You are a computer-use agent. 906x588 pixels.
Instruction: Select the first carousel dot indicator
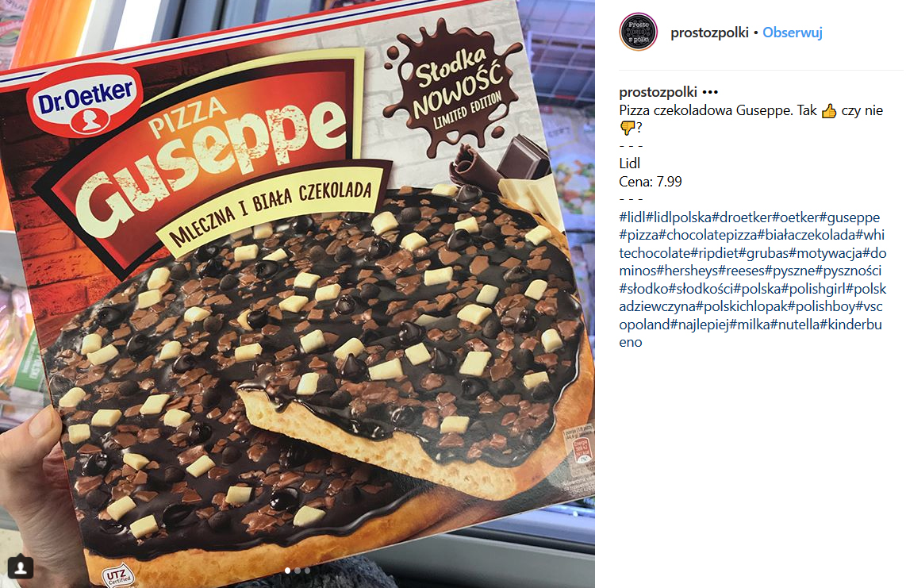pyautogui.click(x=288, y=571)
